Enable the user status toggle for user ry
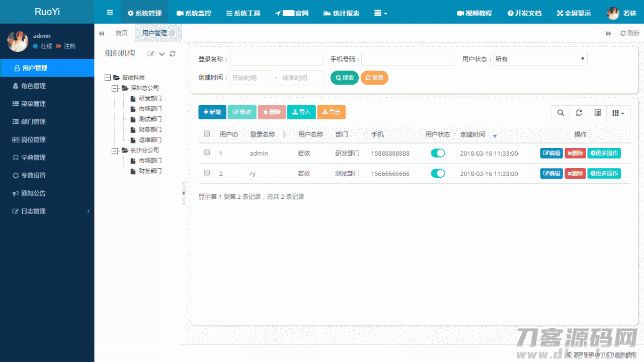Image resolution: width=644 pixels, height=362 pixels. [438, 173]
